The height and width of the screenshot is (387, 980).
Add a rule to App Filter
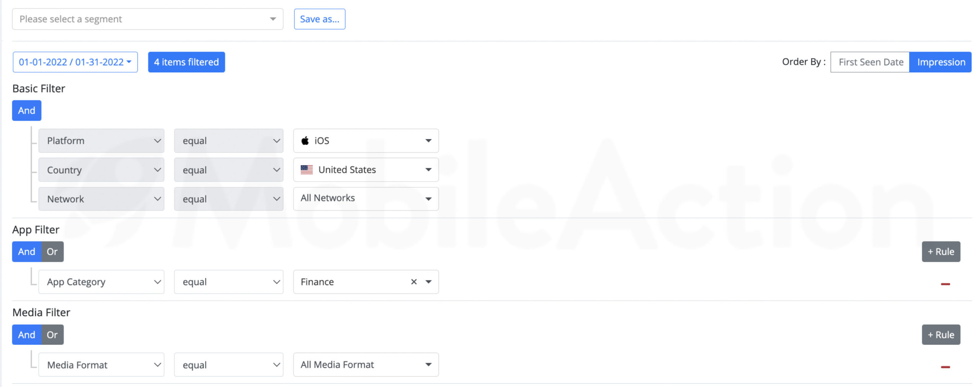(941, 252)
